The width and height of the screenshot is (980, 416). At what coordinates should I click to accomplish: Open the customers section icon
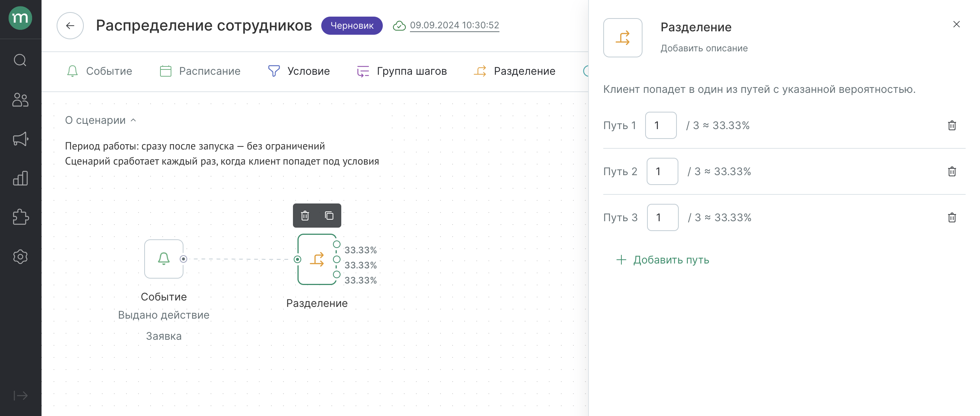[20, 100]
